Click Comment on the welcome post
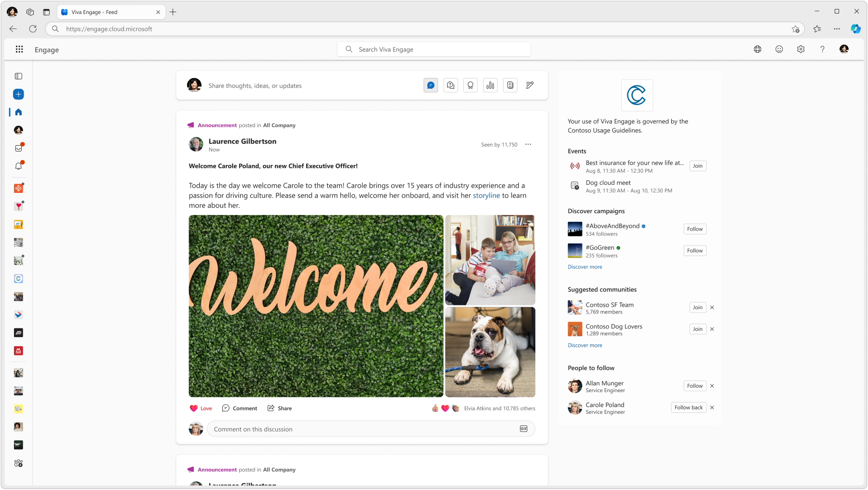Screen dimensions: 868x490 tap(240, 408)
